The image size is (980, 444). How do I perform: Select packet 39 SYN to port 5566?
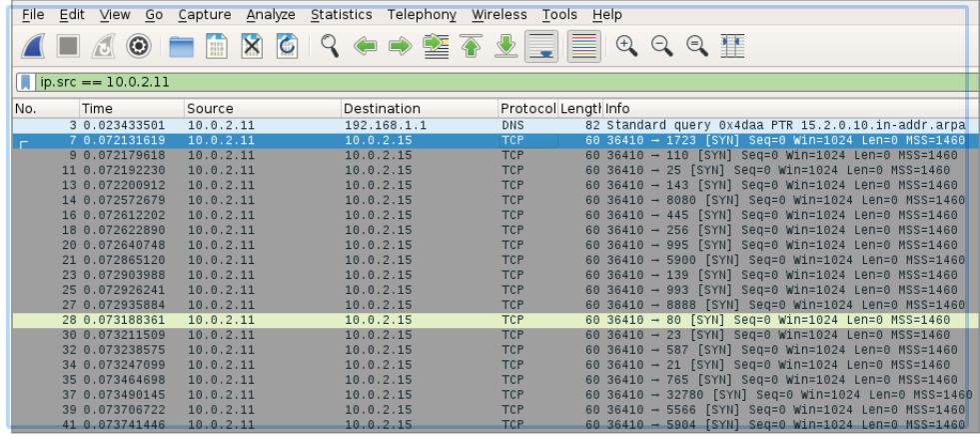(x=495, y=410)
